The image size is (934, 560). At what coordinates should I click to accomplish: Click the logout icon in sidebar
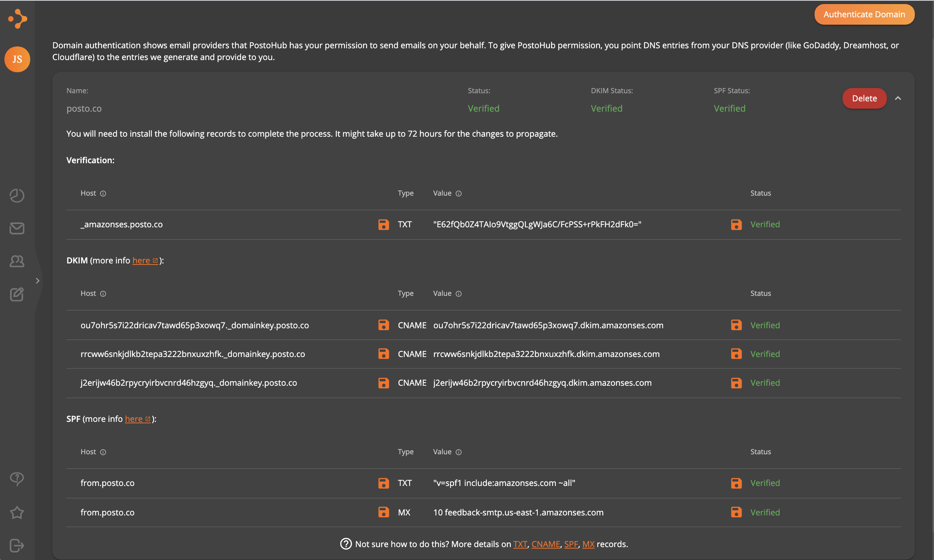pos(17,545)
